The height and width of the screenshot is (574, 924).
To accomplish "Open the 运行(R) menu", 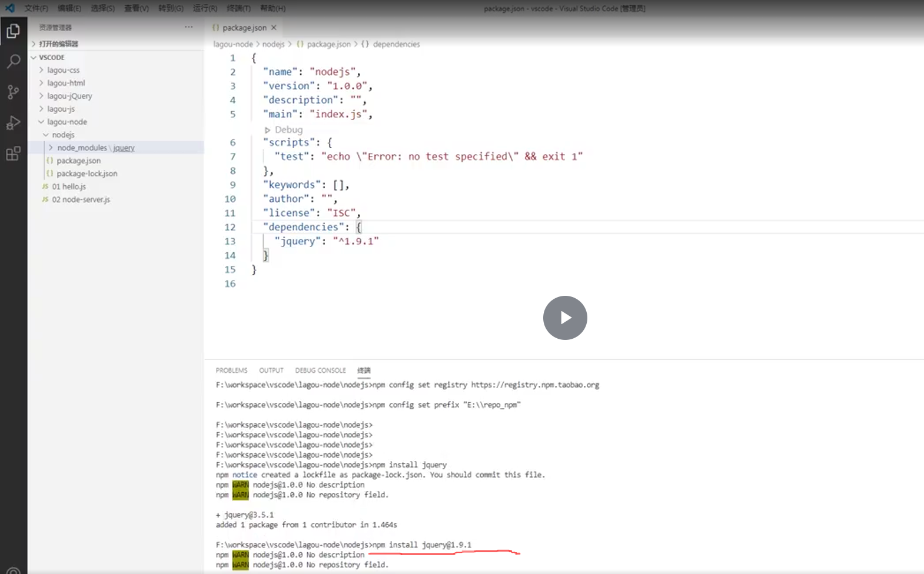I will pyautogui.click(x=205, y=8).
